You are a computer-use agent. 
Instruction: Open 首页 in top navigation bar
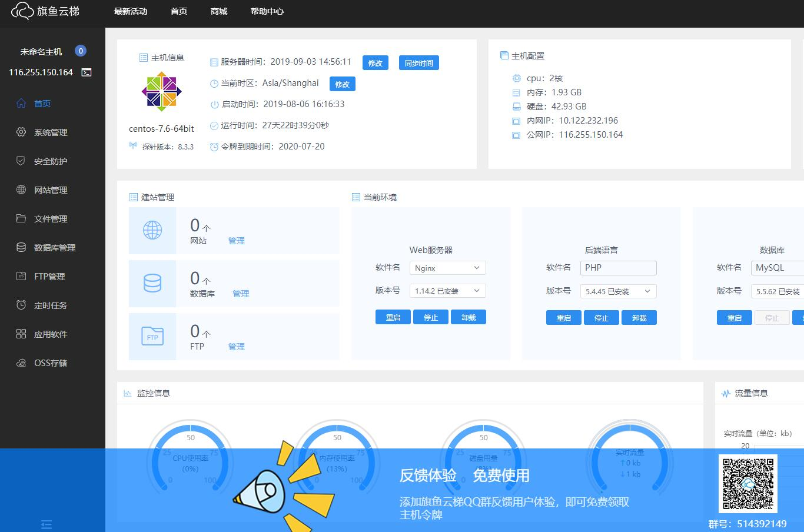(179, 11)
